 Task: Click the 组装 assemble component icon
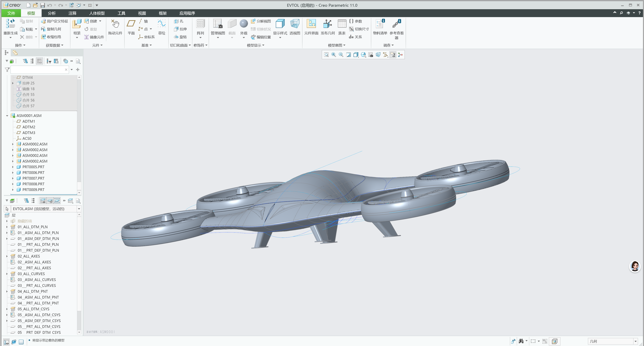point(77,24)
